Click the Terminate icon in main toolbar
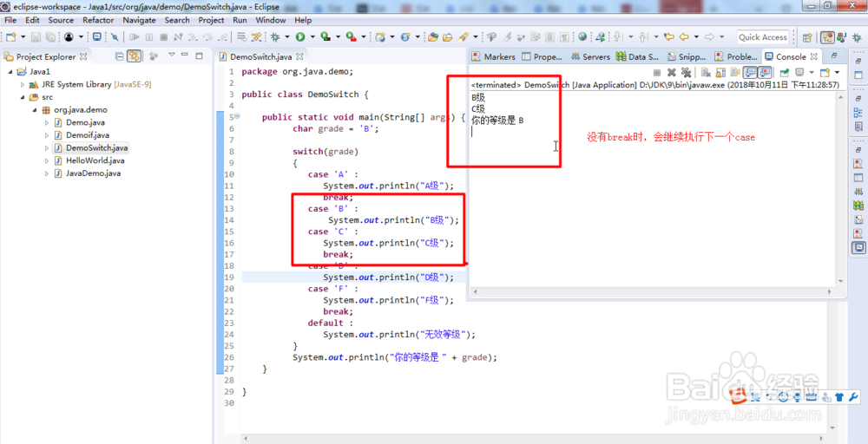This screenshot has height=444, width=868. pyautogui.click(x=163, y=37)
